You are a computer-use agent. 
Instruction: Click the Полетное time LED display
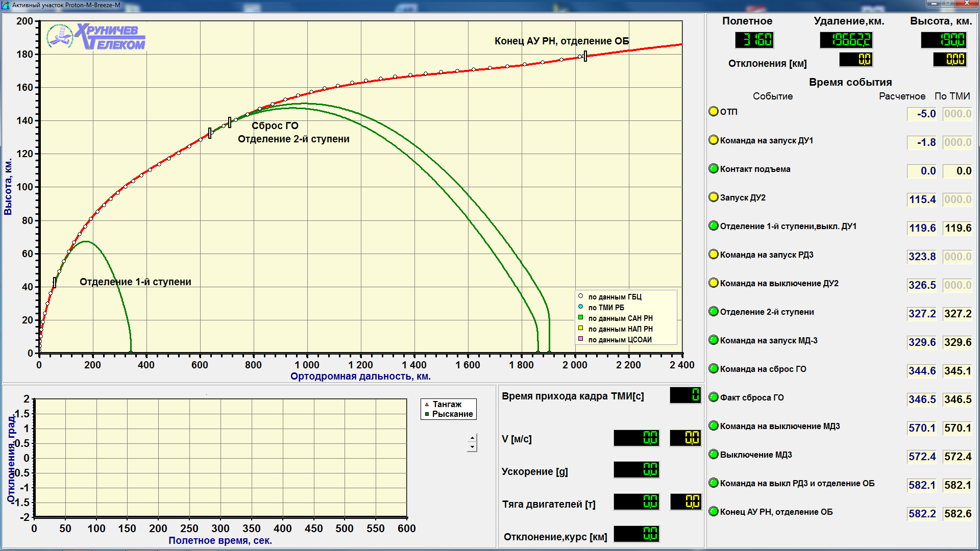click(x=754, y=40)
